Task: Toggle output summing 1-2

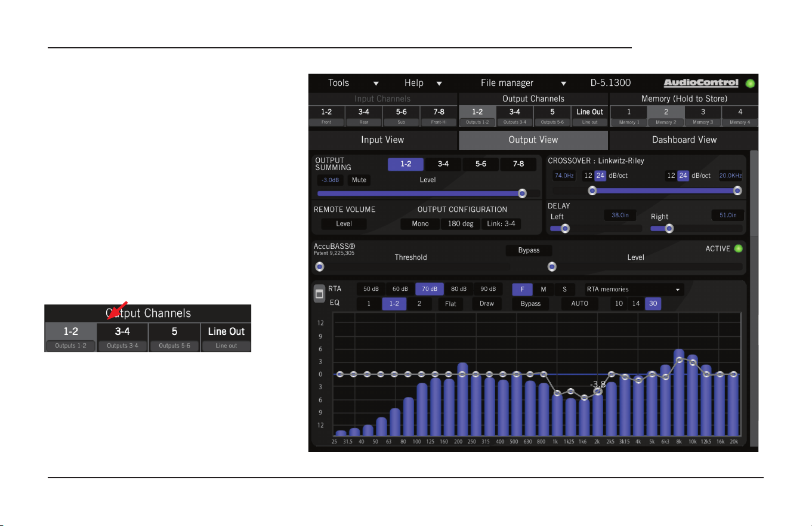Action: (406, 164)
